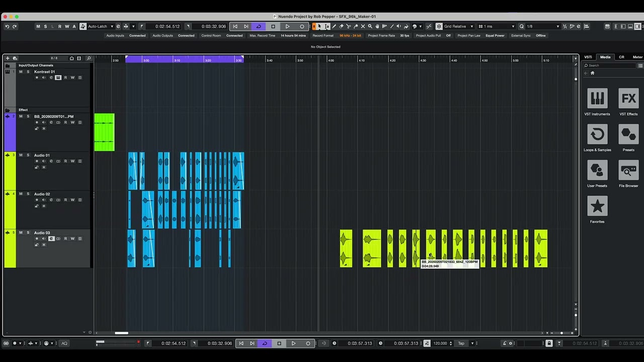Click the Redo arrow in the toolbar
Image resolution: width=644 pixels, height=362 pixels.
(x=15, y=26)
